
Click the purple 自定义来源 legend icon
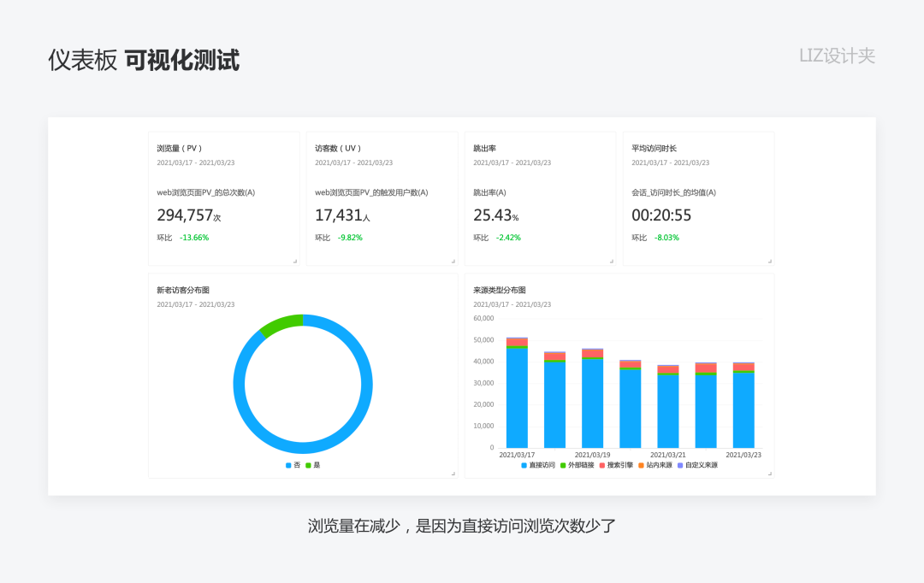pos(681,464)
